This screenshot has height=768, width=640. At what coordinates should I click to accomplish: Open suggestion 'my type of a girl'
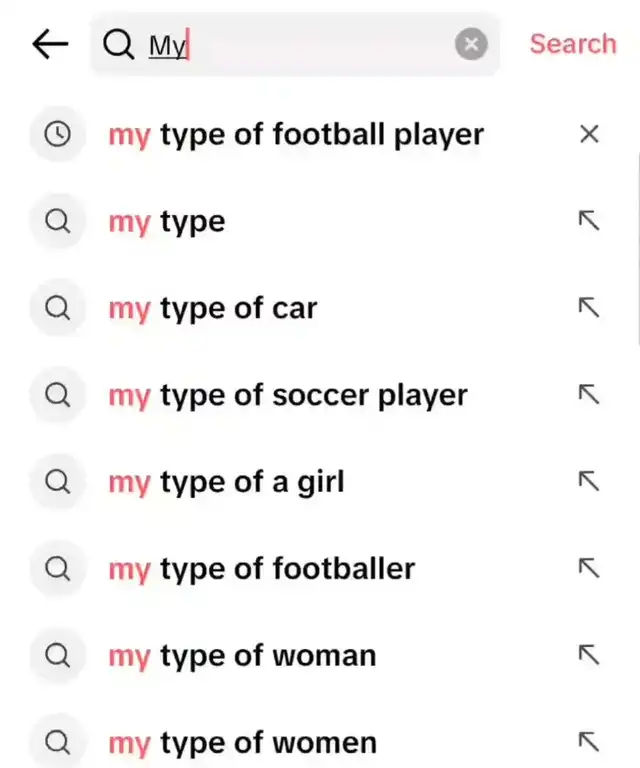click(226, 482)
